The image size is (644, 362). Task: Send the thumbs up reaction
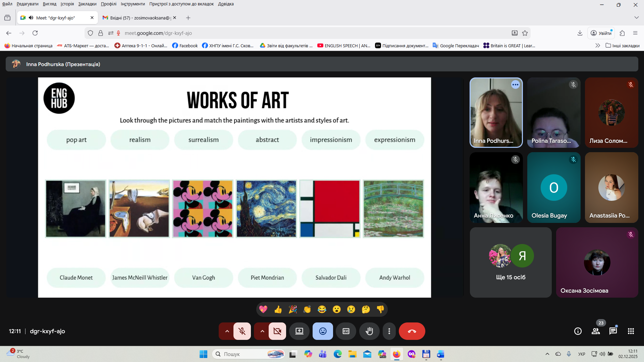(278, 309)
